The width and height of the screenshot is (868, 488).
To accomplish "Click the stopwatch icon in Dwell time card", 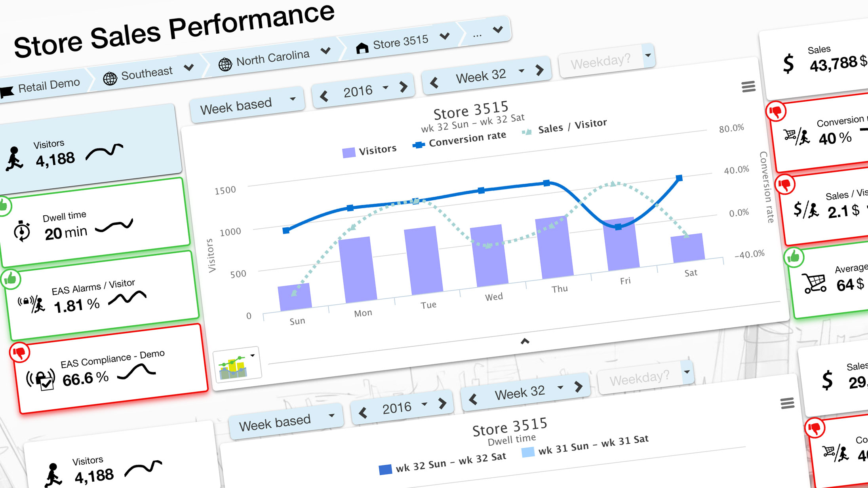I will [22, 230].
